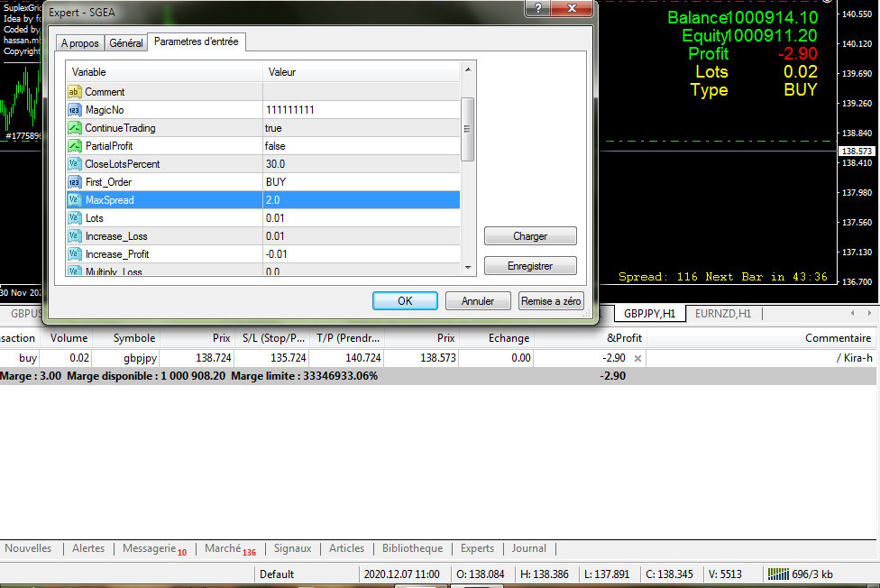The height and width of the screenshot is (588, 880).
Task: Toggle the PartialProfit false value
Action: (361, 146)
